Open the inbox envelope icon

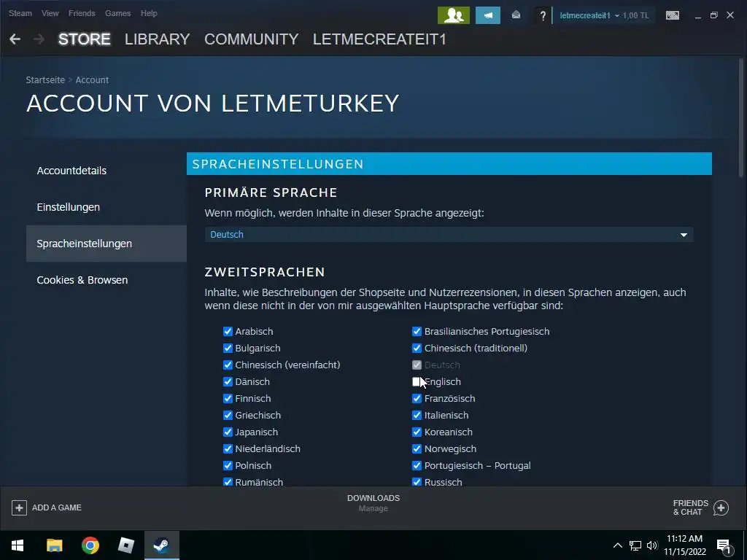tap(516, 15)
